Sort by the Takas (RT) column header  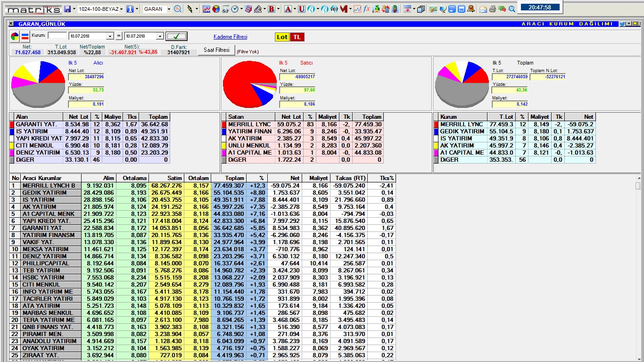point(348,178)
